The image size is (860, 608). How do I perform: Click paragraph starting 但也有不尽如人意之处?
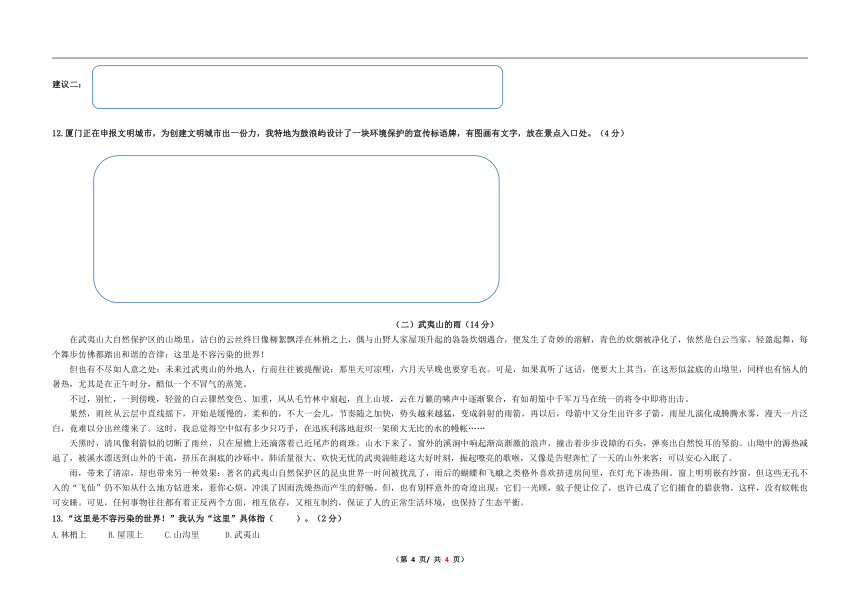pyautogui.click(x=430, y=377)
